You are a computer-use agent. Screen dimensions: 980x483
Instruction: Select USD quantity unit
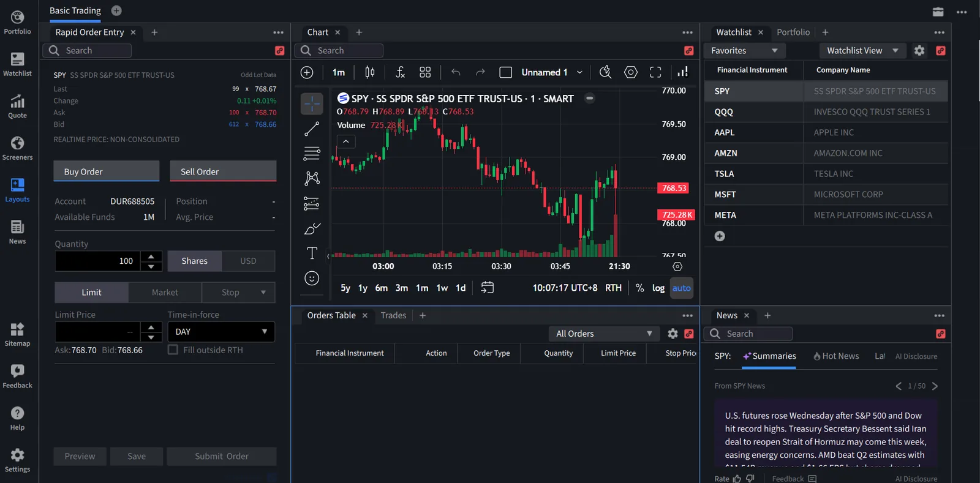248,261
